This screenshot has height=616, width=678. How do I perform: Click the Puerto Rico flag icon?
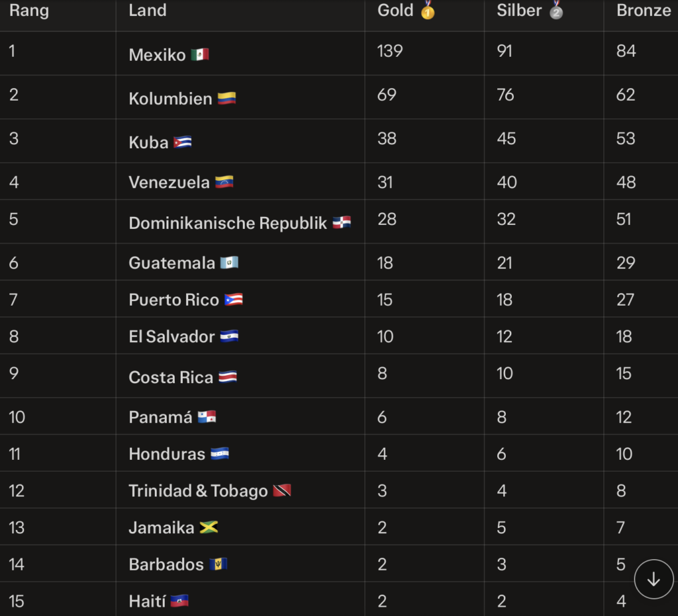234,299
